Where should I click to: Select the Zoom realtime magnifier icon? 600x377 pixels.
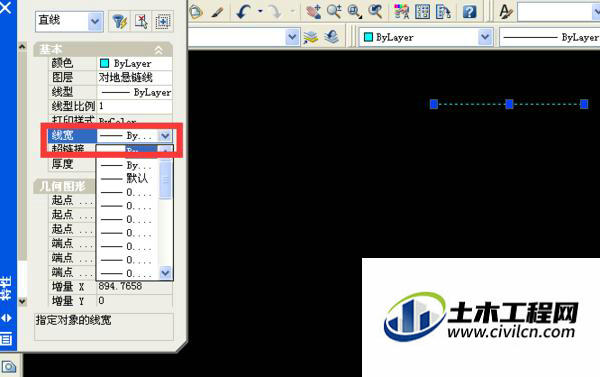click(x=334, y=12)
